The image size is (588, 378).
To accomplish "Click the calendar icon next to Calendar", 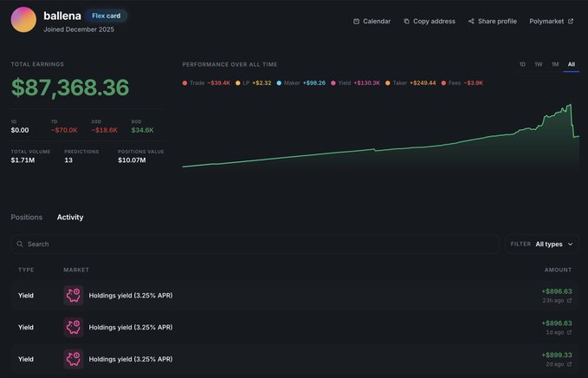I will tap(356, 22).
